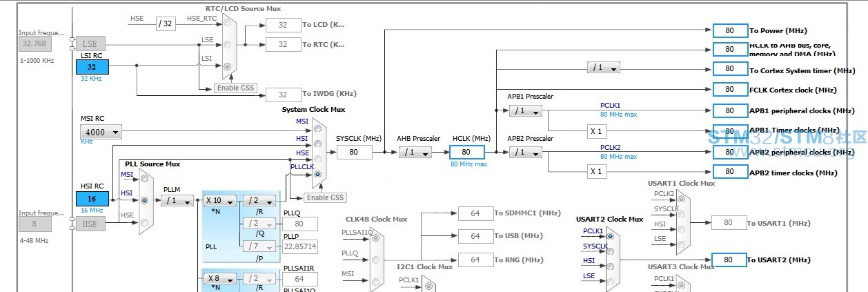Pick SYSCLK in USART1 Clock Mux
The width and height of the screenshot is (868, 292).
click(x=680, y=215)
